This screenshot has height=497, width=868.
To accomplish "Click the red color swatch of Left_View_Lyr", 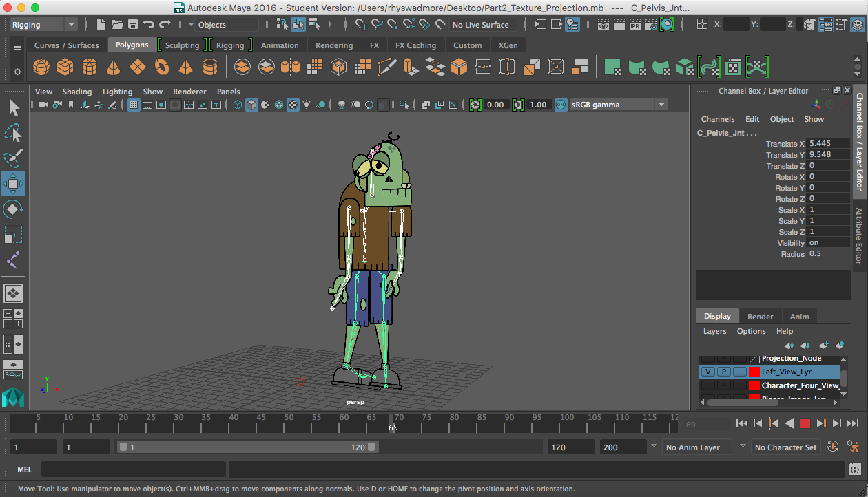I will tap(754, 372).
